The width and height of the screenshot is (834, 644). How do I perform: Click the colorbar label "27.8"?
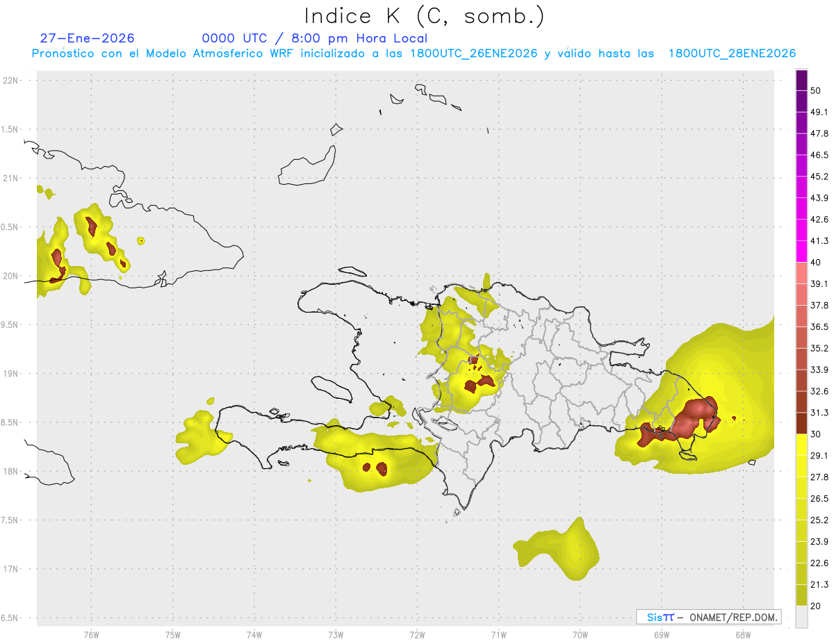pos(819,477)
